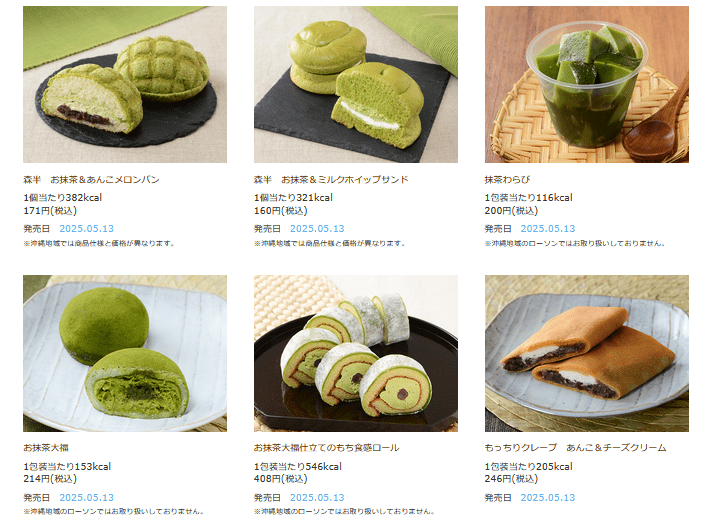Click the 246円(税込) crepe price
The image size is (708, 528).
coord(511,479)
